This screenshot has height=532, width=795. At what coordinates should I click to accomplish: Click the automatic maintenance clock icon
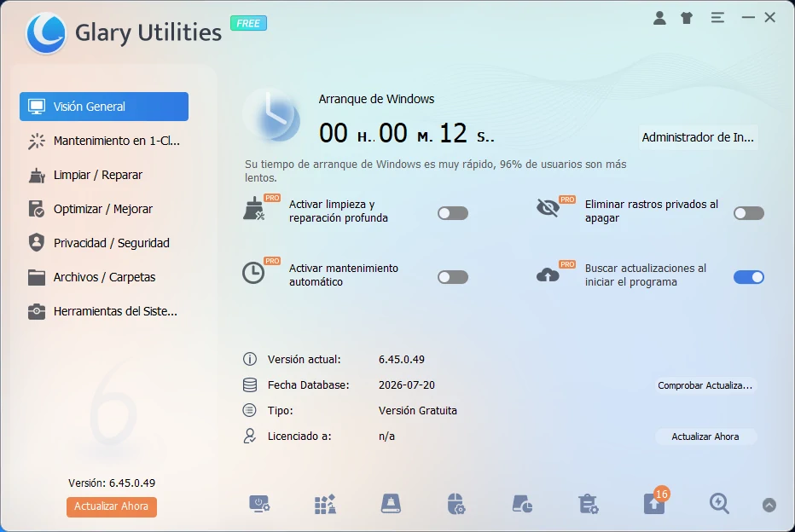253,273
